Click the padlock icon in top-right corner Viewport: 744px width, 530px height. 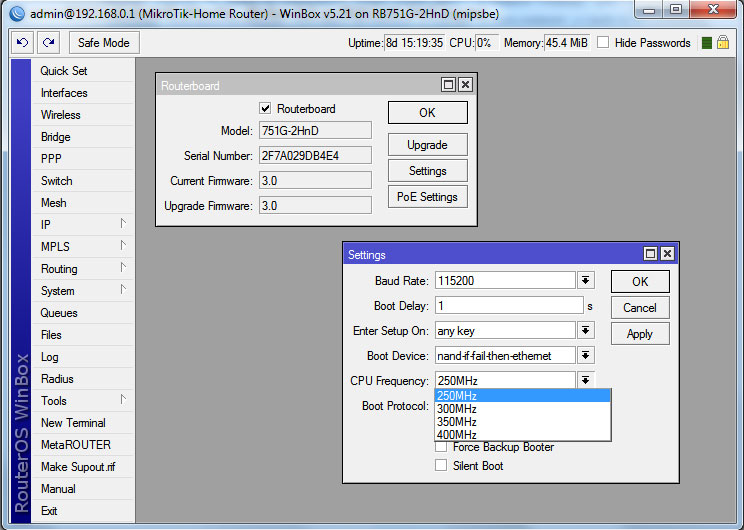(722, 43)
